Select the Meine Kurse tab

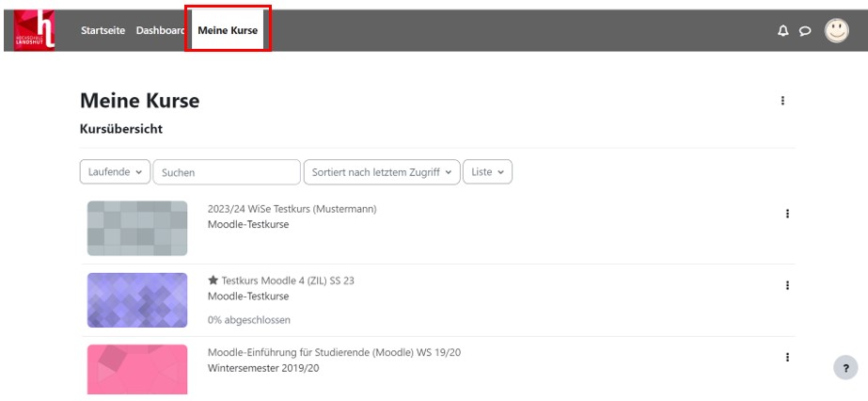[x=228, y=31]
